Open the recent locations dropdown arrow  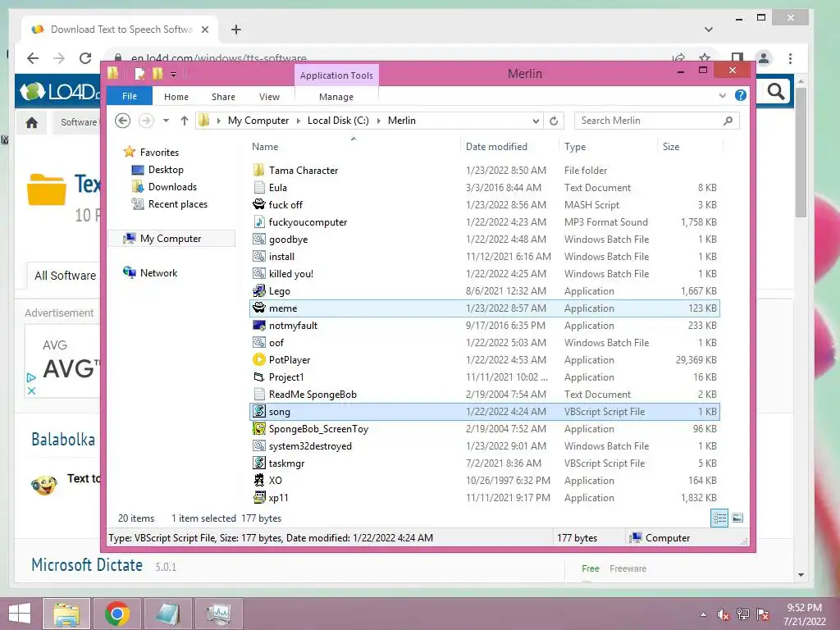tap(166, 121)
